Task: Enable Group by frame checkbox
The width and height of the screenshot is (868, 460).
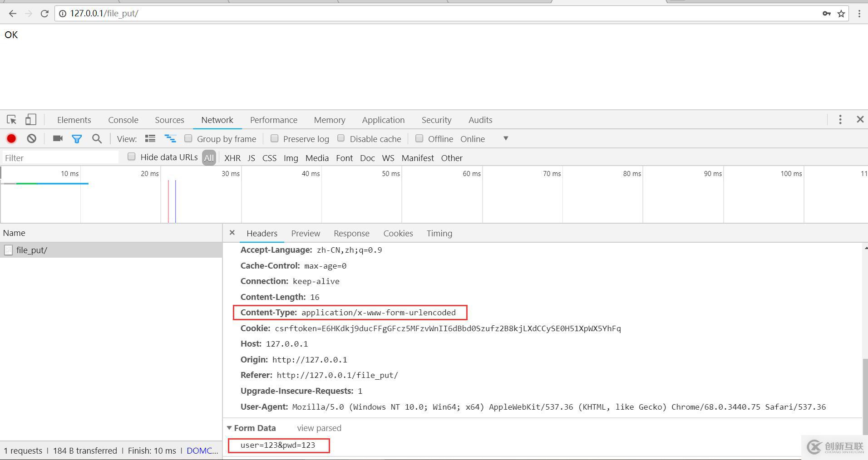Action: click(x=188, y=138)
